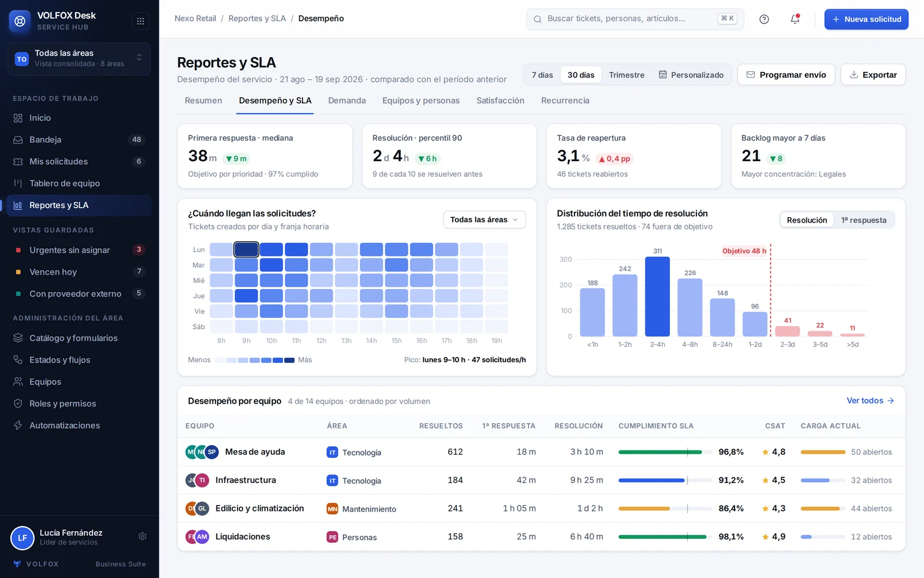The image size is (924, 578).
Task: Open Estados y flujos
Action: 79,360
